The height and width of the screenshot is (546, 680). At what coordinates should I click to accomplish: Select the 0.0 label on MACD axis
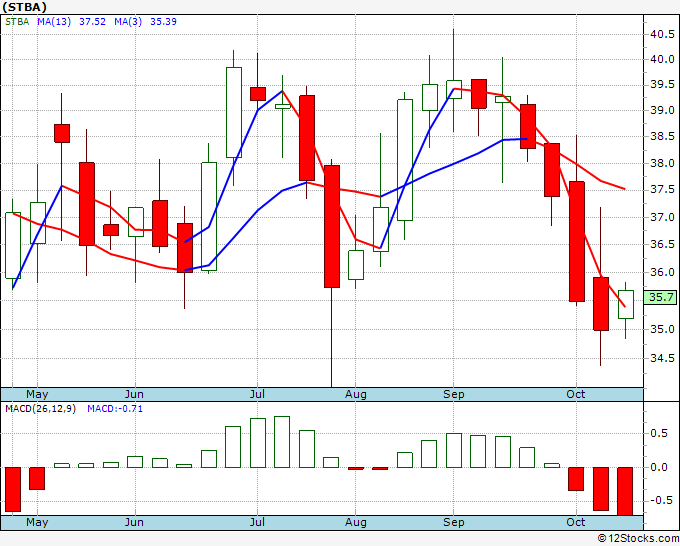[659, 468]
